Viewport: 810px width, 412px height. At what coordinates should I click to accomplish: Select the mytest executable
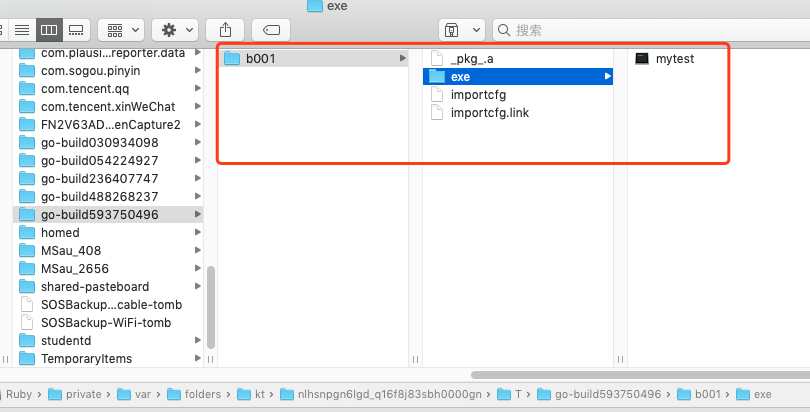[674, 59]
